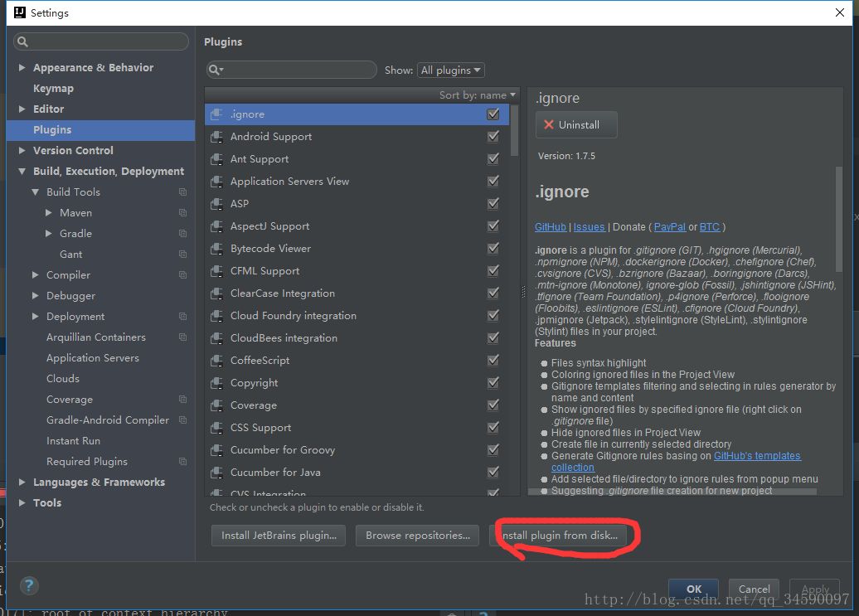Uncheck the Copyright plugin checkbox
859x616 pixels.
click(x=493, y=383)
